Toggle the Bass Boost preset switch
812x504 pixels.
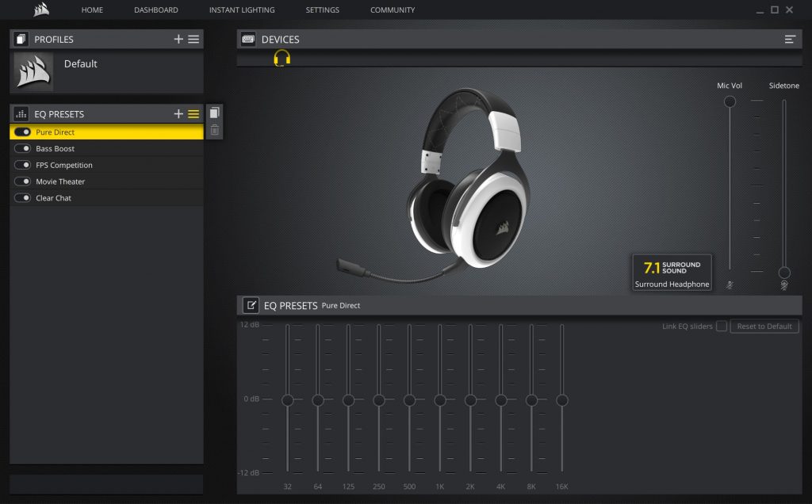(x=23, y=149)
